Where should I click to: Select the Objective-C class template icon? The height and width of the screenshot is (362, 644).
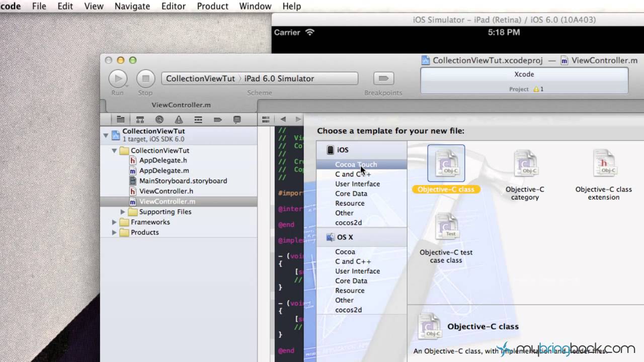446,163
